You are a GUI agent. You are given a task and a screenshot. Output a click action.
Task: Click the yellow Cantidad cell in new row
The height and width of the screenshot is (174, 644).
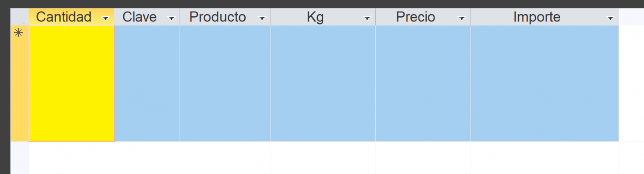(71, 84)
